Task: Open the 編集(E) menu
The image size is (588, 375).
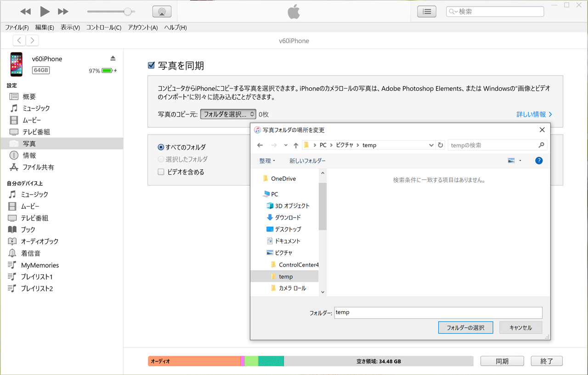Action: pos(45,28)
